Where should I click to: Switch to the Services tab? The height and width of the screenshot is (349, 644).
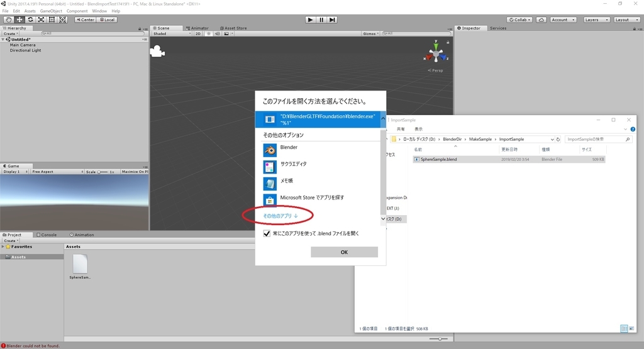pyautogui.click(x=498, y=28)
